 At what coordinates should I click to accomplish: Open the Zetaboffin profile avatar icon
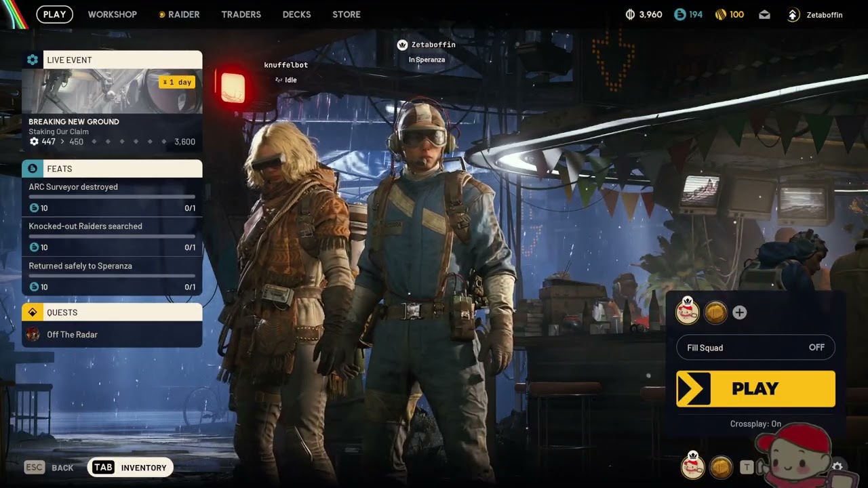(x=793, y=14)
